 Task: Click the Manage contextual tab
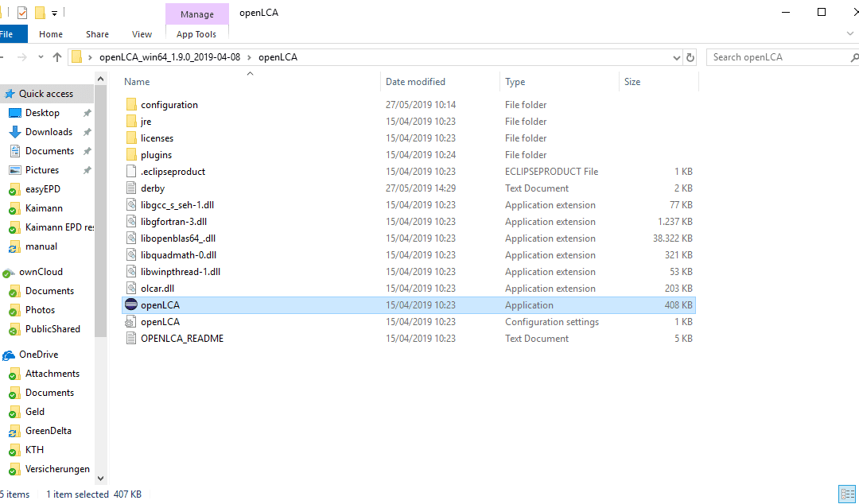tap(197, 14)
